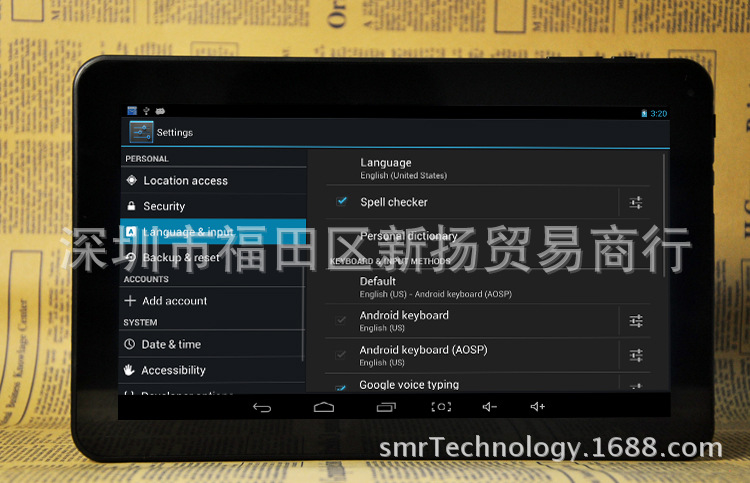The height and width of the screenshot is (483, 750).
Task: Toggle the Android keyboard checkbox
Action: point(341,320)
